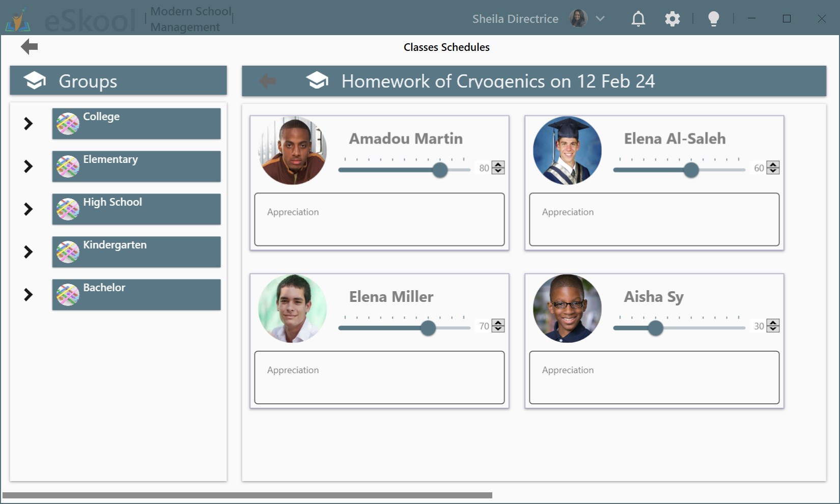Expand the High School group
This screenshot has height=504, width=840.
click(x=28, y=209)
